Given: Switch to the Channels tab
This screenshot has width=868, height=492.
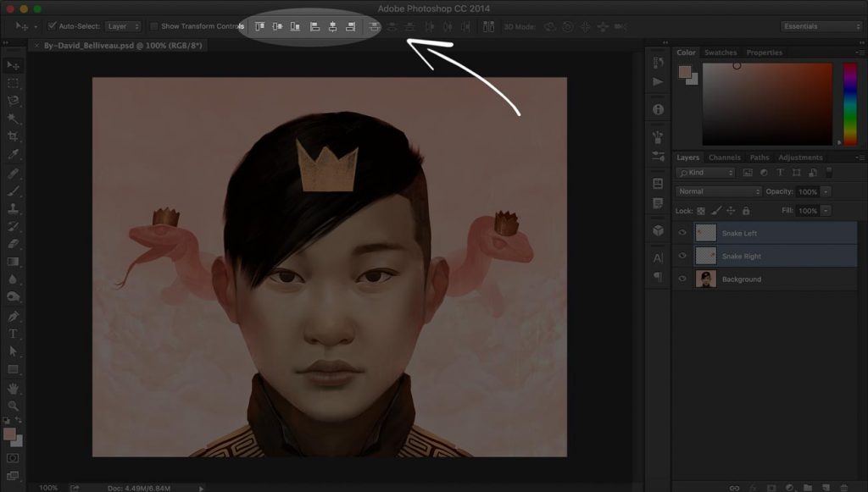Looking at the screenshot, I should tap(726, 157).
